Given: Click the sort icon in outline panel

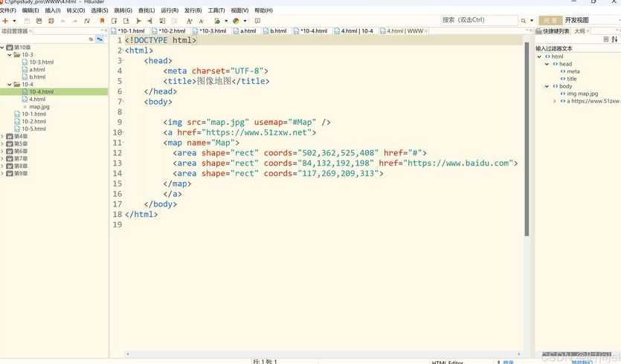Looking at the screenshot, I should click(614, 39).
